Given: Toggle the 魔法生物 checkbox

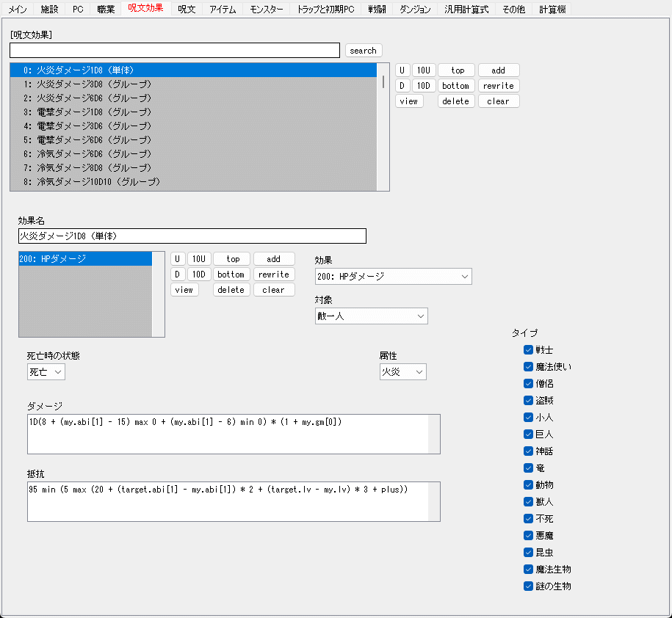Looking at the screenshot, I should pyautogui.click(x=529, y=569).
